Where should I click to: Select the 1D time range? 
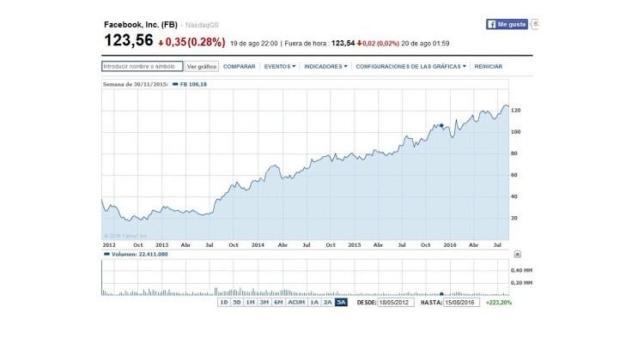point(223,303)
